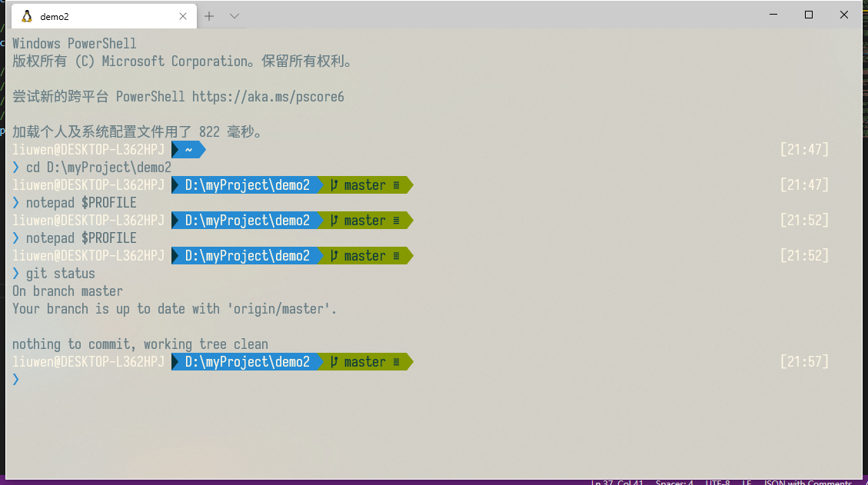
Task: Click the 'Your branch is up to date' line
Action: (175, 309)
